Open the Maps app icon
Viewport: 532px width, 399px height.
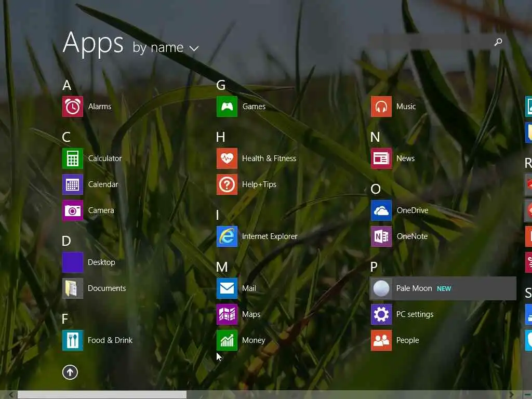click(227, 314)
